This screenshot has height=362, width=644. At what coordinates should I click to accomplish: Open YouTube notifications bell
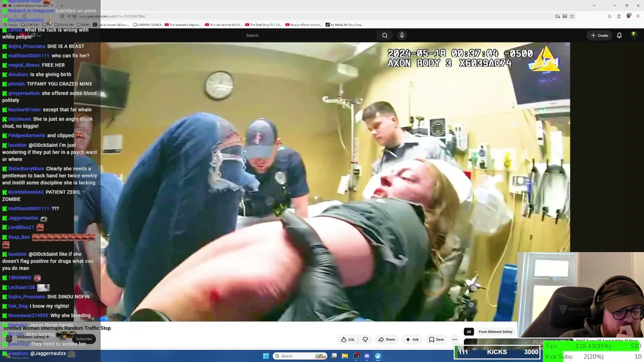coord(619,35)
